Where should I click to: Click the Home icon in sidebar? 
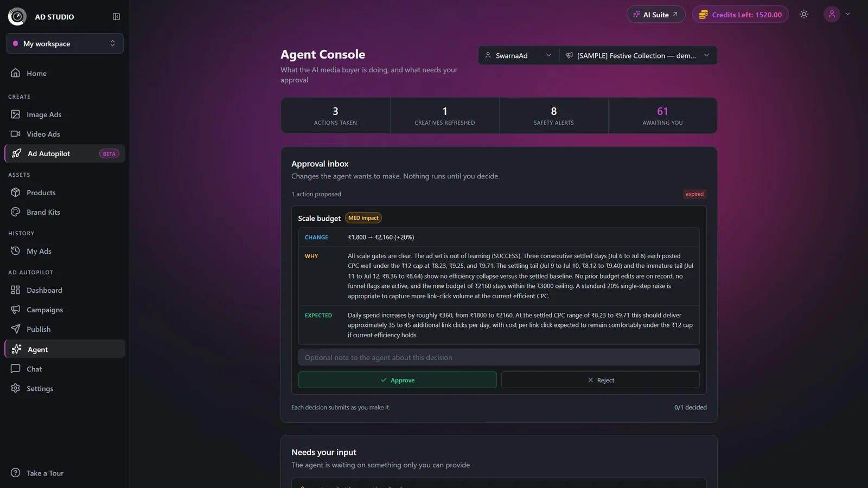click(16, 73)
